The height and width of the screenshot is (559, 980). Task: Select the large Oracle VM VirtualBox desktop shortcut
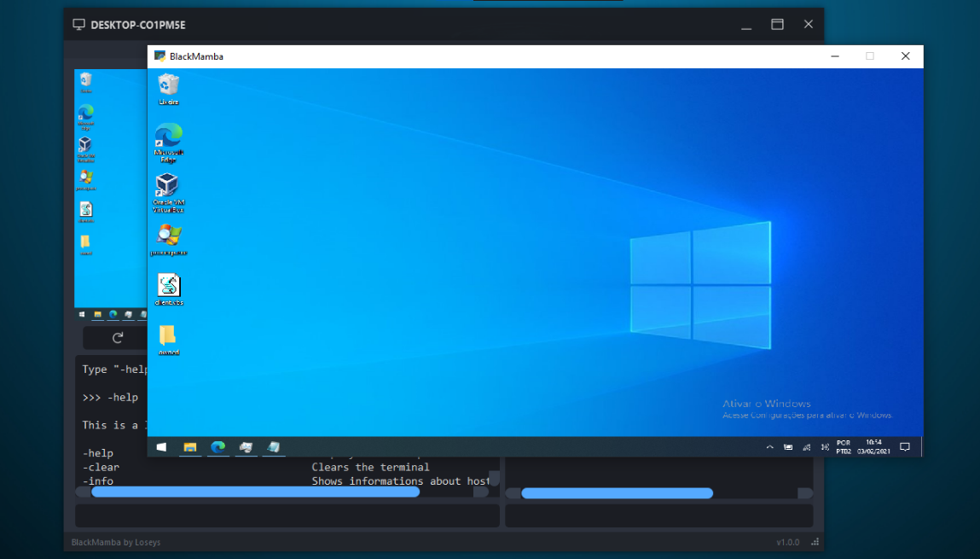point(168,193)
